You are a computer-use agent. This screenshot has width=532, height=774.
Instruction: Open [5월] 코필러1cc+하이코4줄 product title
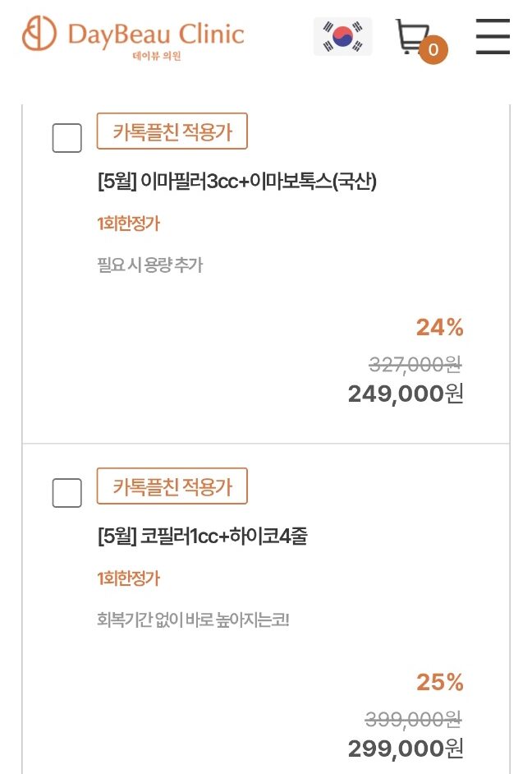[203, 536]
